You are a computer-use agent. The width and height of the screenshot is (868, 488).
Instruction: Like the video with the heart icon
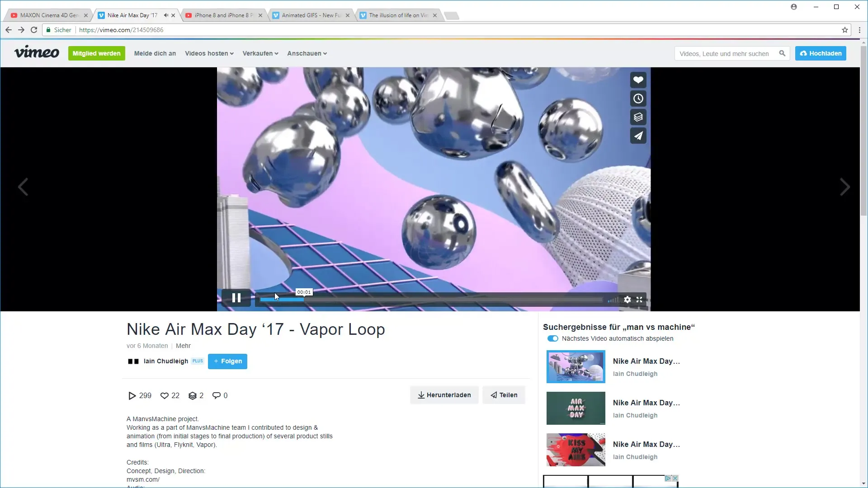pos(638,80)
